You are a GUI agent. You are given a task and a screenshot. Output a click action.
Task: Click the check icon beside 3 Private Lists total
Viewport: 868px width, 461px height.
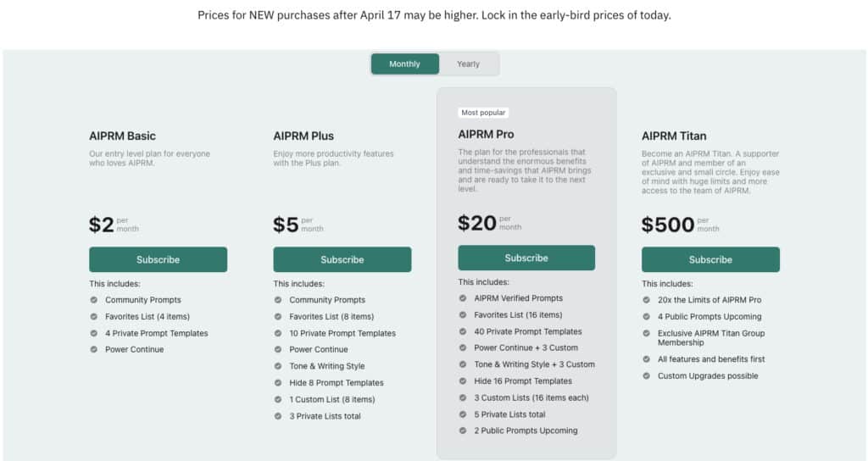click(278, 415)
